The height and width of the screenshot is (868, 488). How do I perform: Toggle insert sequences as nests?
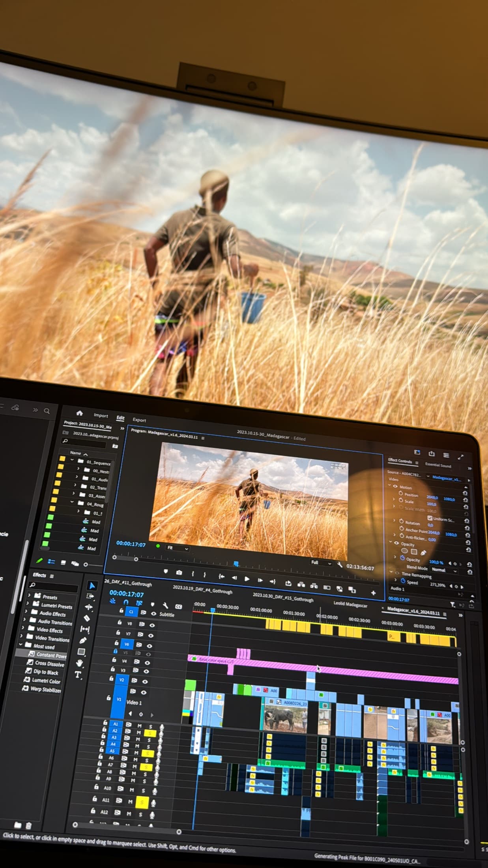pyautogui.click(x=113, y=601)
